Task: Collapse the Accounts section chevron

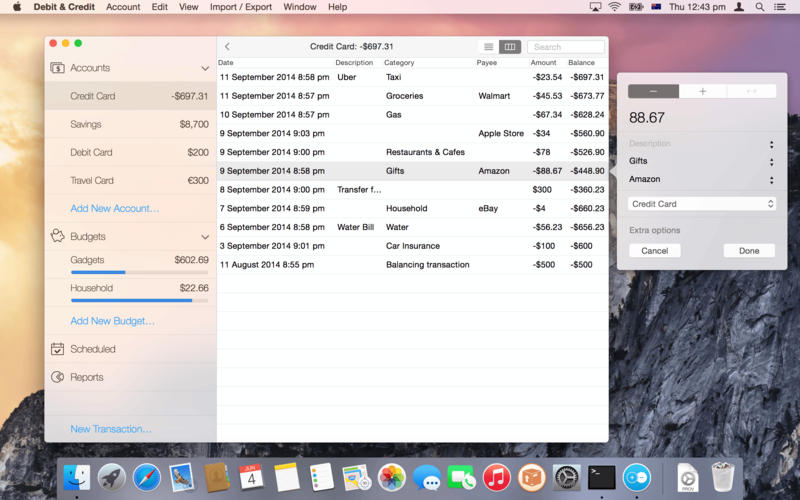Action: click(204, 68)
